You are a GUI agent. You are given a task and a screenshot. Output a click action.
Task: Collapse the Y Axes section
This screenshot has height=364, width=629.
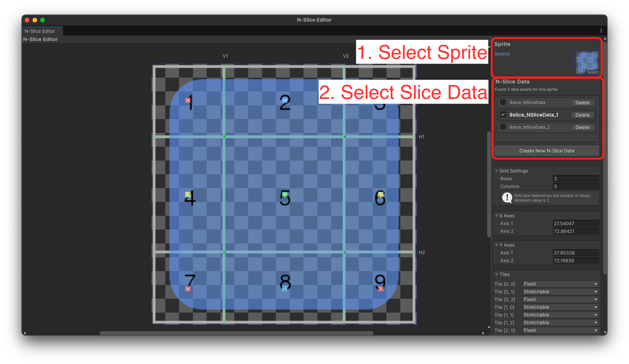coord(496,245)
